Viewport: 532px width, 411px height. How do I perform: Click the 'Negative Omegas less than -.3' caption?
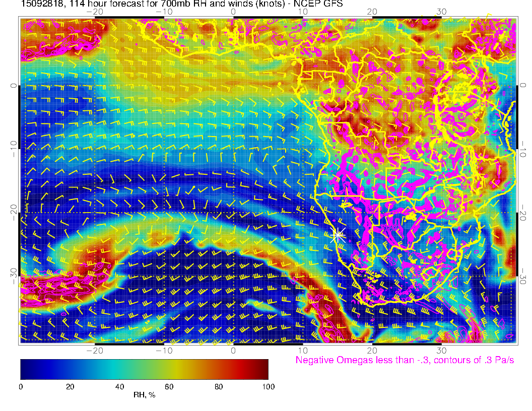pos(405,360)
